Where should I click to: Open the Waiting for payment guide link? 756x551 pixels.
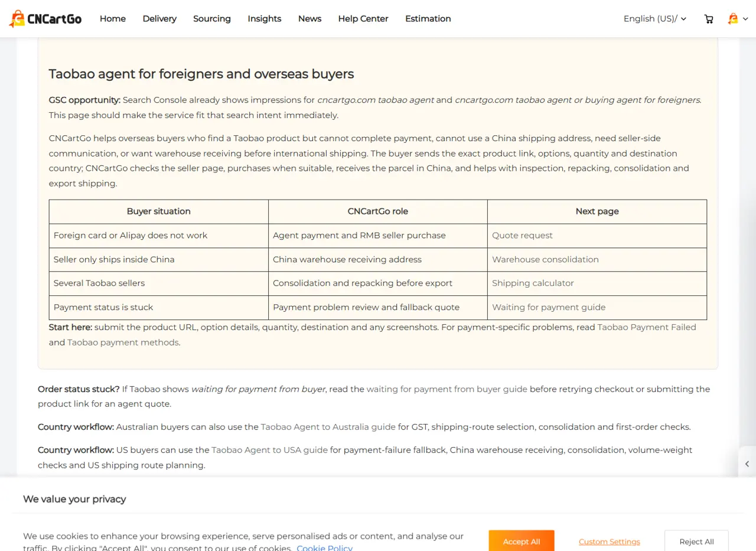(x=549, y=308)
